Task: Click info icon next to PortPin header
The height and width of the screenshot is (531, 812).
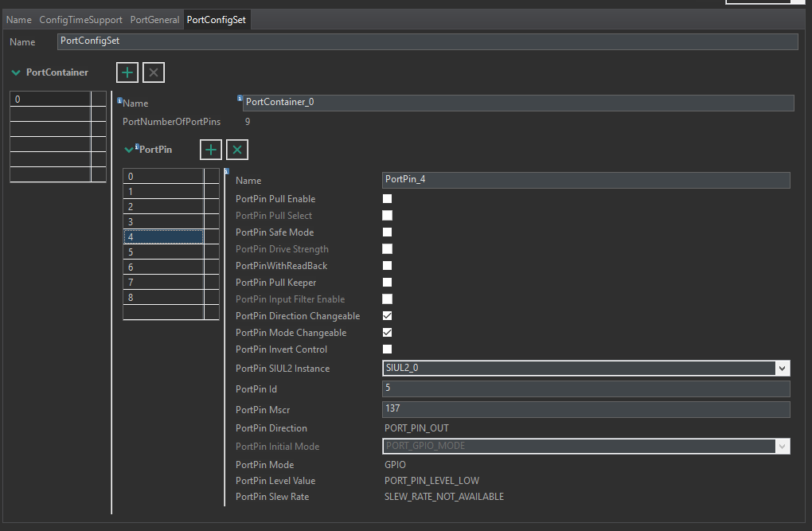Action: click(137, 146)
